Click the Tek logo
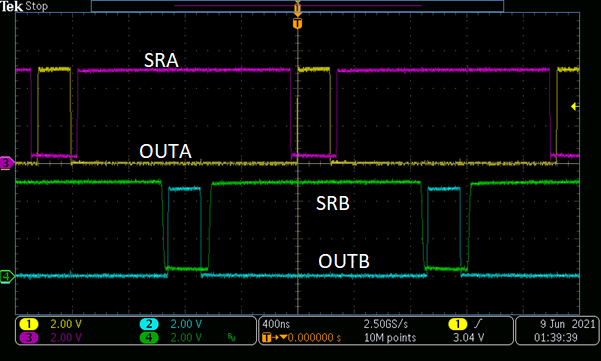Screen dimensions: 601x361 (11, 6)
